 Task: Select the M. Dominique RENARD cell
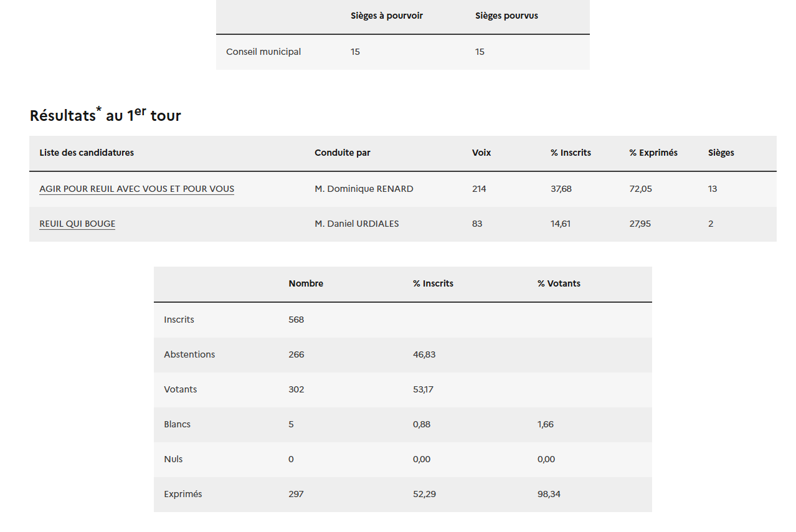[364, 189]
